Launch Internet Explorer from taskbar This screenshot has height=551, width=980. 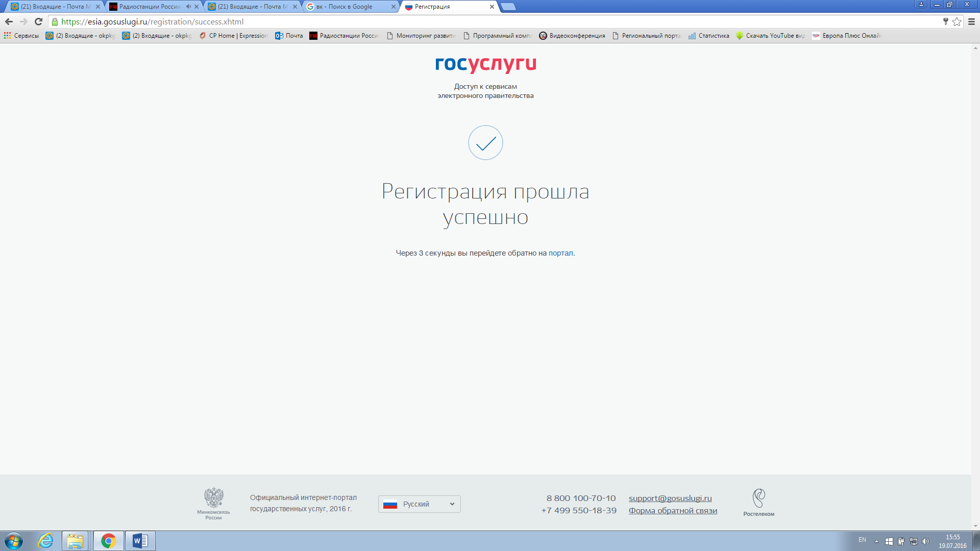[x=46, y=541]
